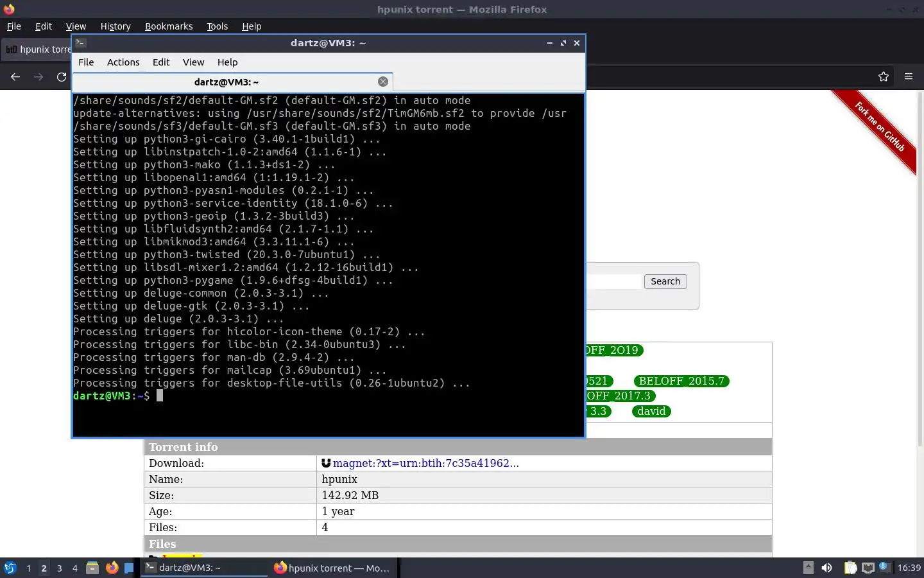Open the Firefox View menu
This screenshot has width=924, height=578.
[76, 26]
